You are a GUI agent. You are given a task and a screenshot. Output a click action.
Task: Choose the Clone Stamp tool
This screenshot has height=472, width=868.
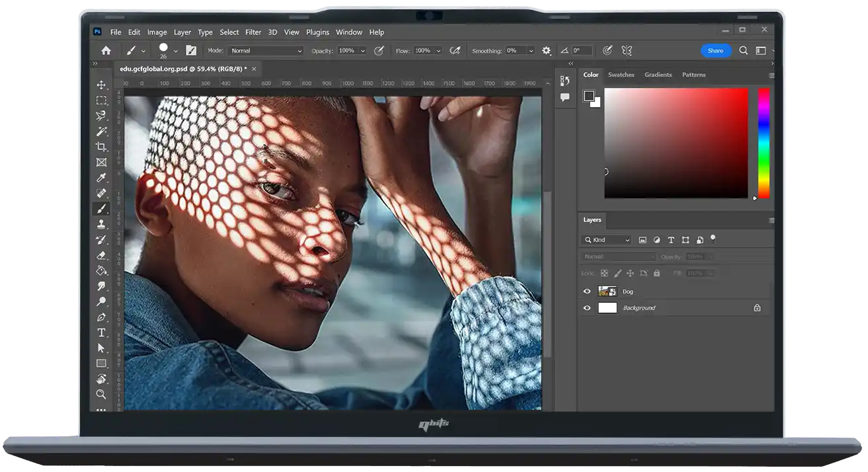pyautogui.click(x=101, y=224)
